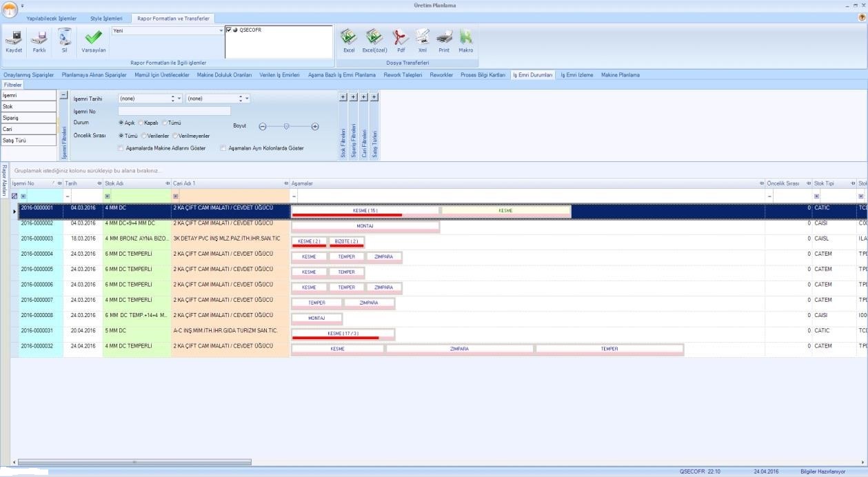
Task: Collapse the İşemri Filtreleri panel with the minus button
Action: 64,96
